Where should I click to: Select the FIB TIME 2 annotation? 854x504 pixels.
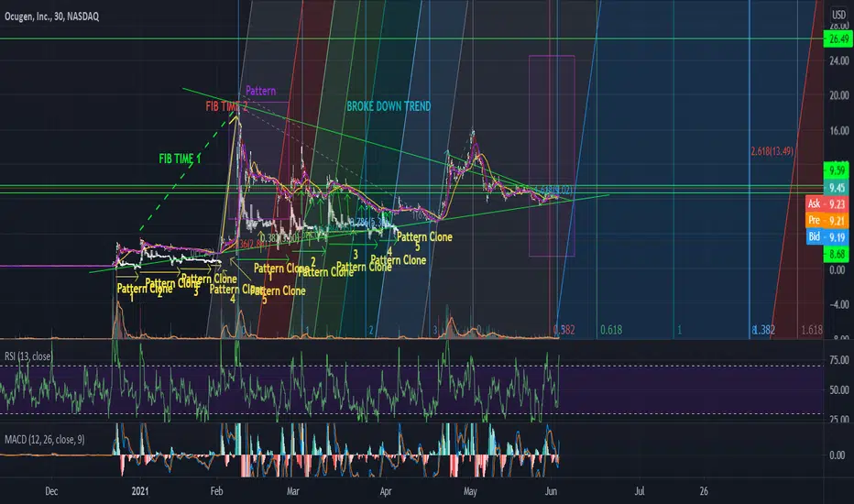tap(226, 106)
